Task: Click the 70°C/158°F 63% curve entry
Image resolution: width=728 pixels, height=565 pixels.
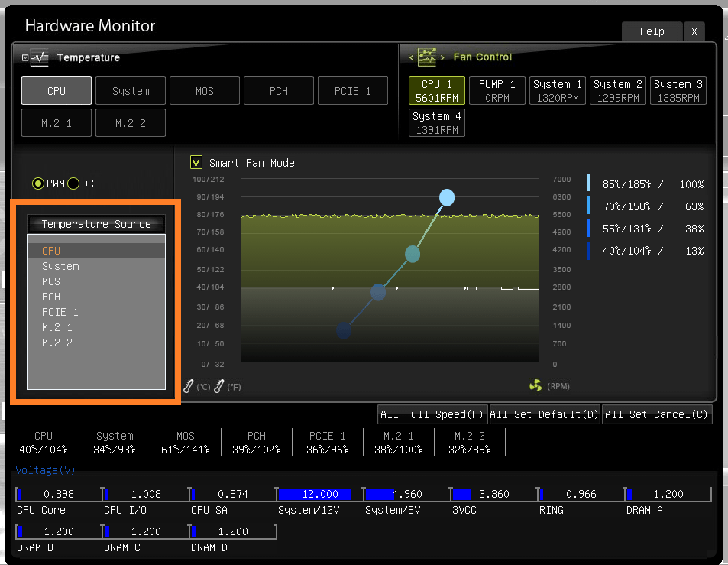Action: [646, 206]
